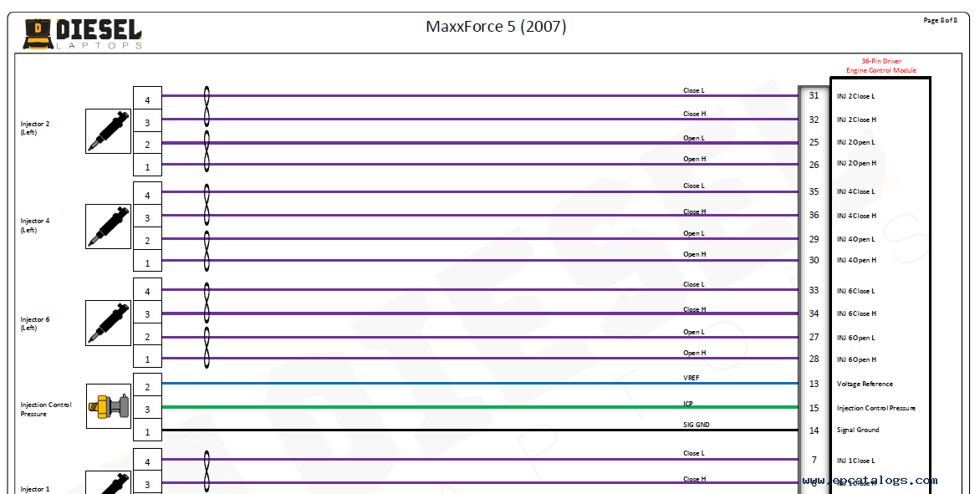This screenshot has height=494, width=980.
Task: Click the Diesel Laptops logo
Action: (83, 33)
